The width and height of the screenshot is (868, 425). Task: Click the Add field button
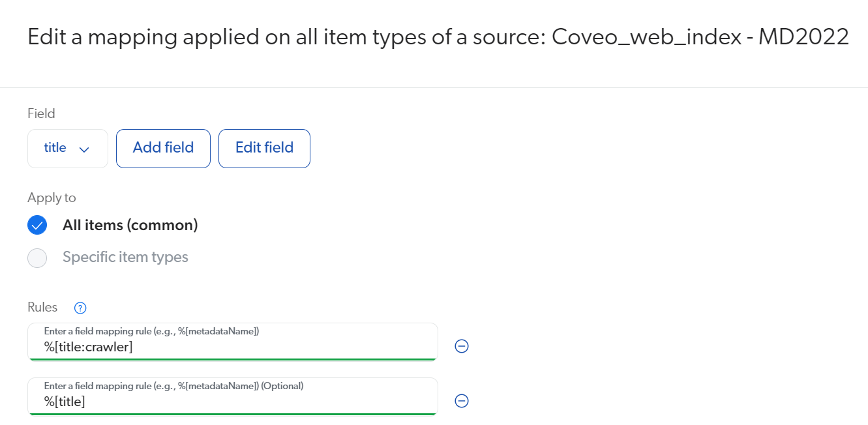163,149
